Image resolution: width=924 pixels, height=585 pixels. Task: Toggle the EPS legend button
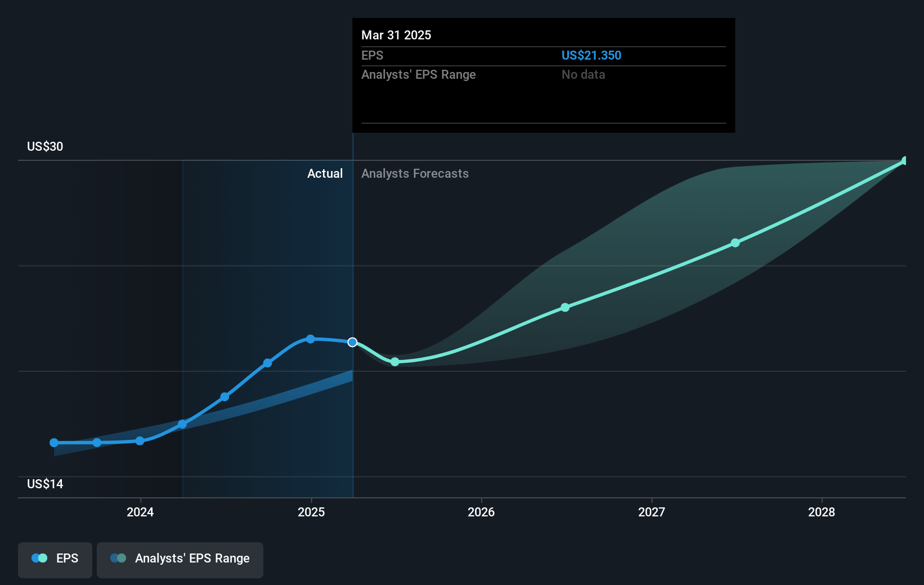tap(55, 560)
